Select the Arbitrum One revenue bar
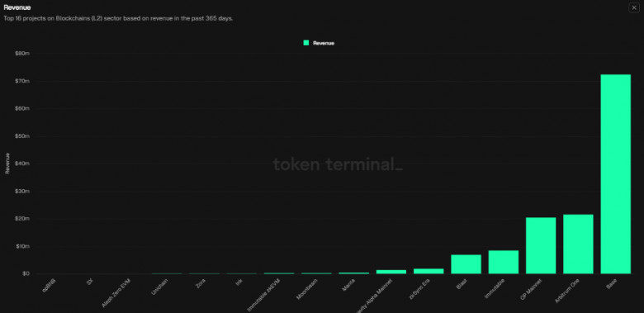 [578, 244]
